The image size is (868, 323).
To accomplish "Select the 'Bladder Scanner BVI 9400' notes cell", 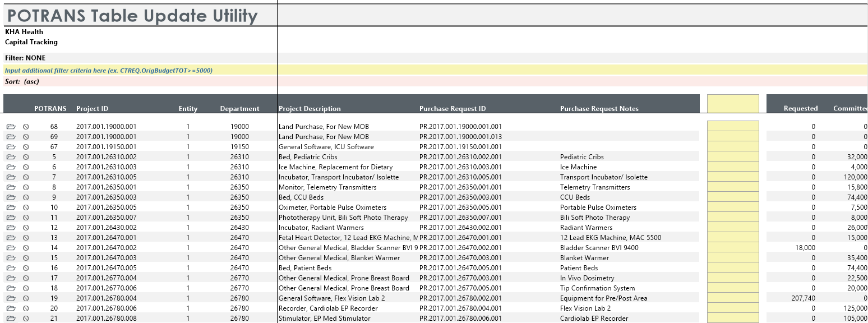I will (599, 248).
